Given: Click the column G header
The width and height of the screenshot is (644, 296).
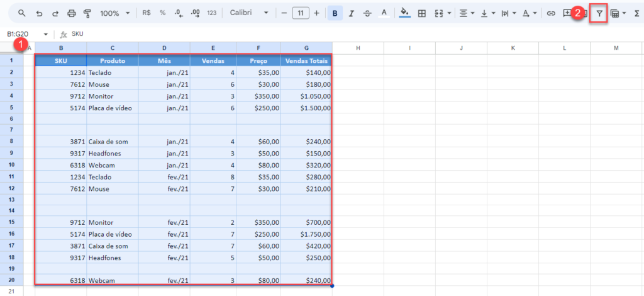Looking at the screenshot, I should point(306,48).
